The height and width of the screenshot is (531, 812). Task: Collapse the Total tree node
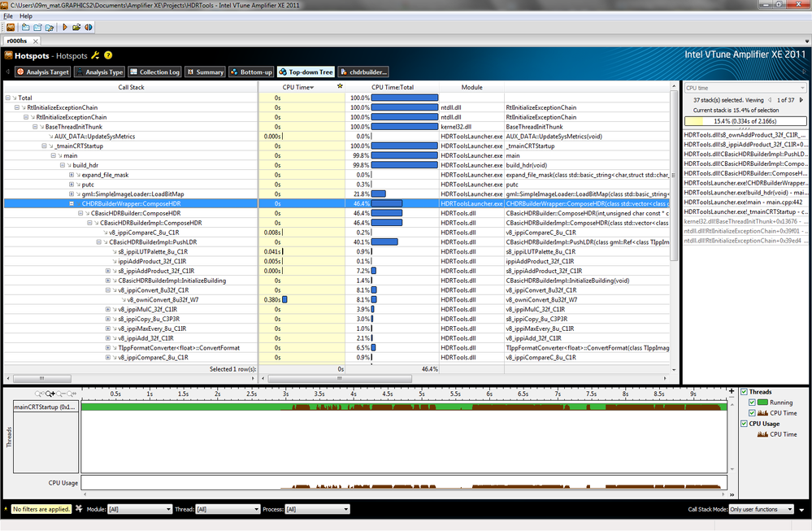[8, 98]
